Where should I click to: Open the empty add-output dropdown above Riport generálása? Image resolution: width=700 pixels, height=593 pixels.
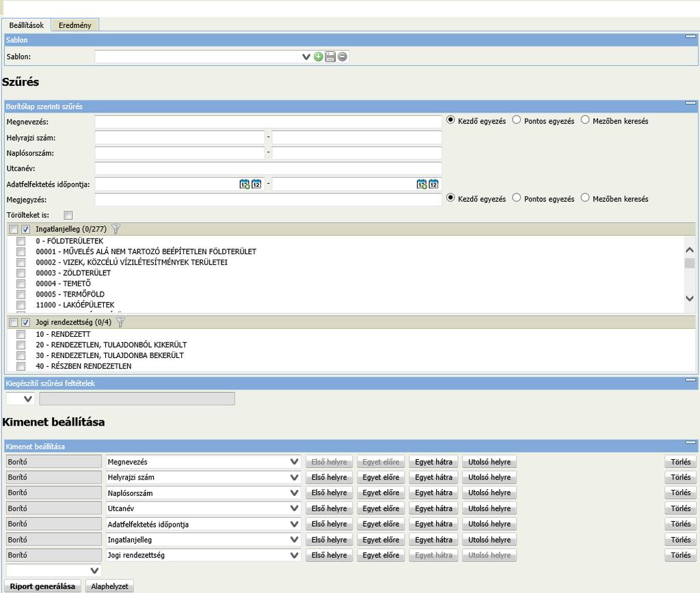tap(94, 570)
